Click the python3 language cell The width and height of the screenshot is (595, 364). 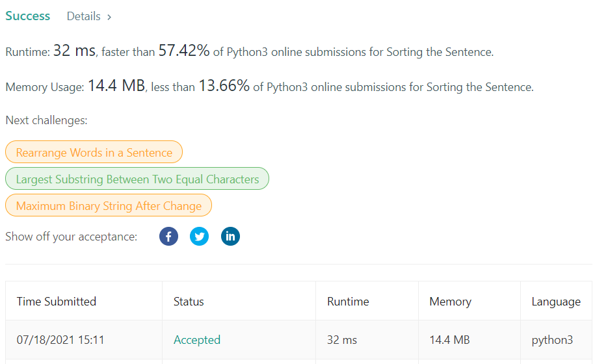(552, 340)
